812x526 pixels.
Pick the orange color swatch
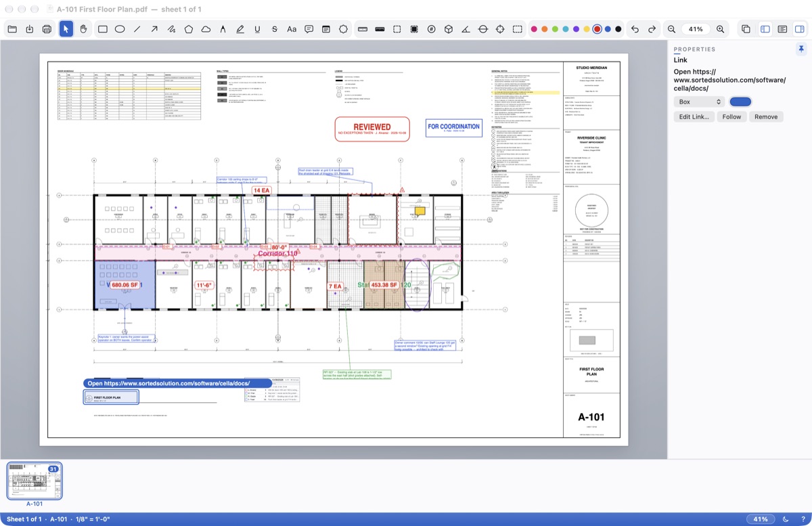pyautogui.click(x=545, y=29)
